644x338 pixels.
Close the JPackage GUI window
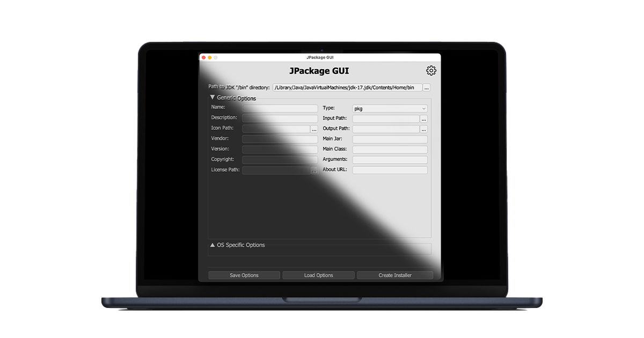point(203,57)
